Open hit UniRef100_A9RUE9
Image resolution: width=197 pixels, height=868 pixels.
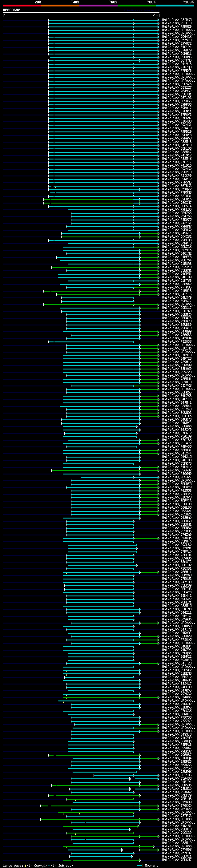[x=177, y=26]
